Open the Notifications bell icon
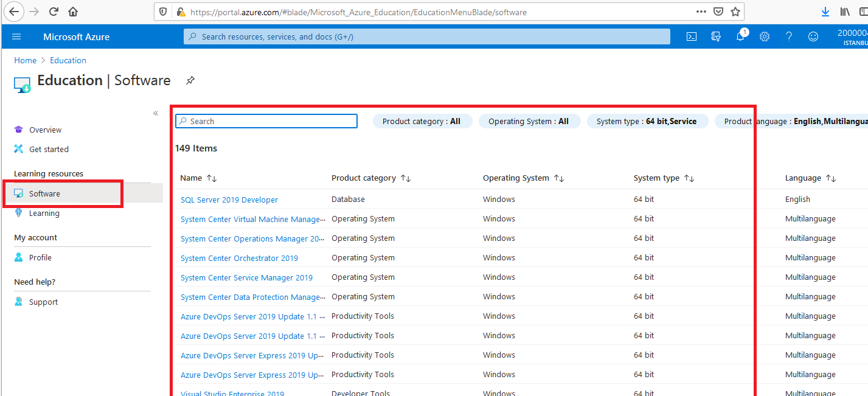Viewport: 868px width, 396px height. click(x=740, y=36)
